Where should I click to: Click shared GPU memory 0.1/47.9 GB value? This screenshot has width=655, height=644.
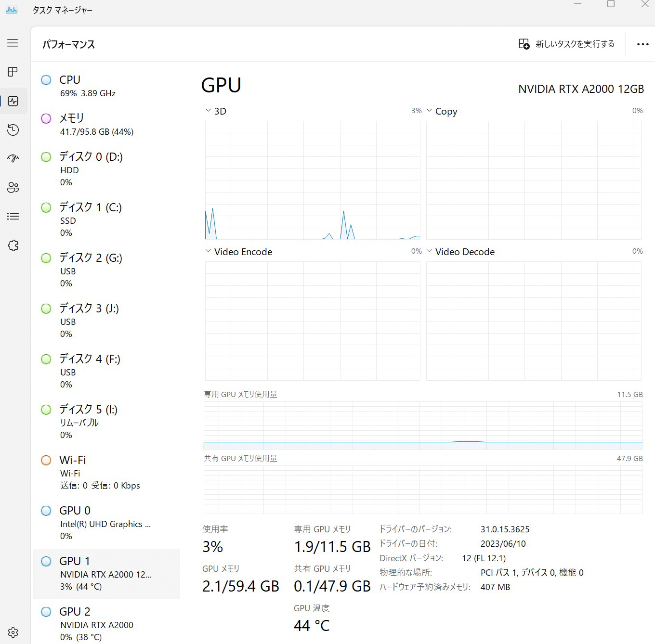332,586
